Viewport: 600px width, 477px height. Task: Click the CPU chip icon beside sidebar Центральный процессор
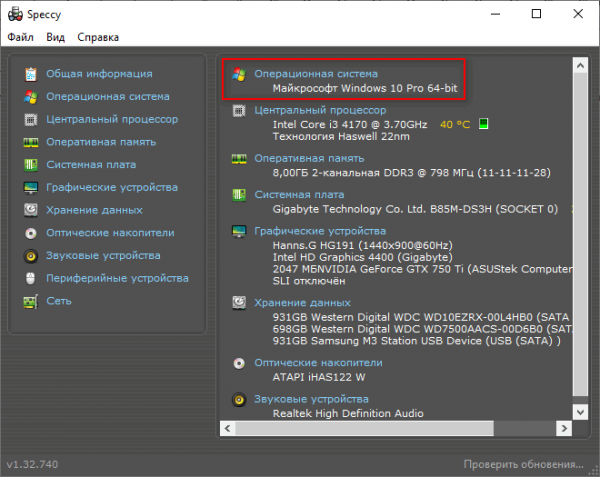pyautogui.click(x=31, y=119)
